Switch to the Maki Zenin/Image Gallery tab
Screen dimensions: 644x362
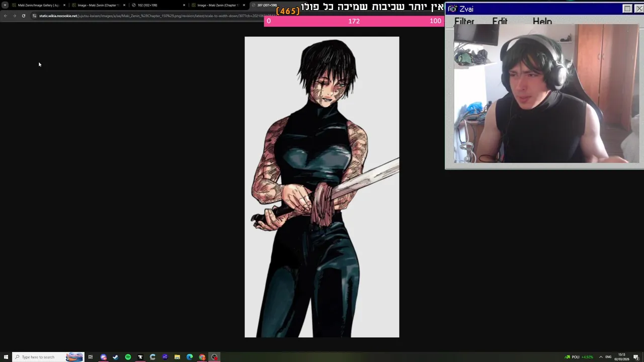pos(39,5)
